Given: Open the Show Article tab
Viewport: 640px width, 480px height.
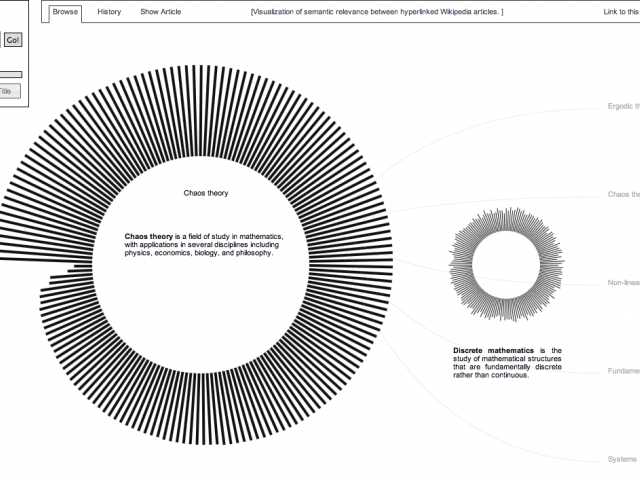Looking at the screenshot, I should 161,12.
